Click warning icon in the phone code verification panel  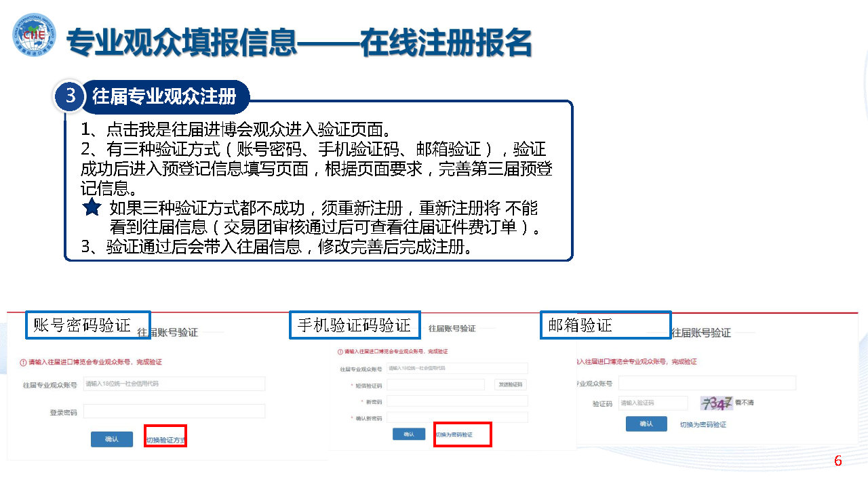[x=340, y=352]
